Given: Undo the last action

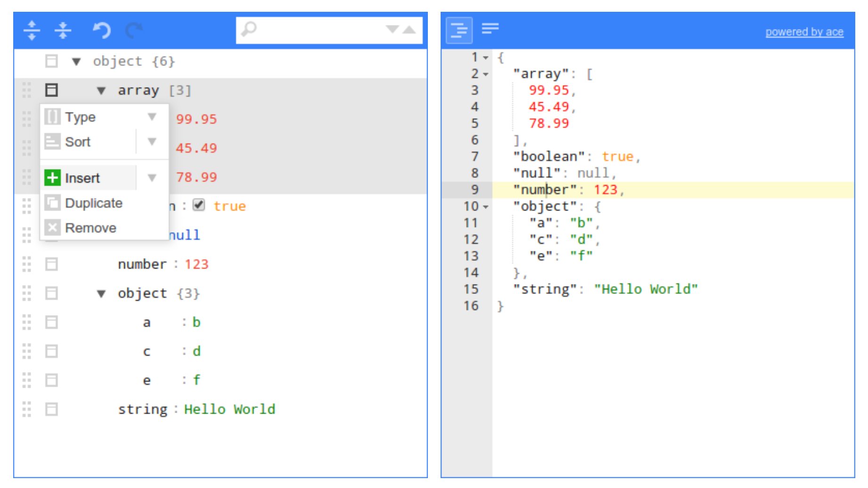Looking at the screenshot, I should [101, 31].
